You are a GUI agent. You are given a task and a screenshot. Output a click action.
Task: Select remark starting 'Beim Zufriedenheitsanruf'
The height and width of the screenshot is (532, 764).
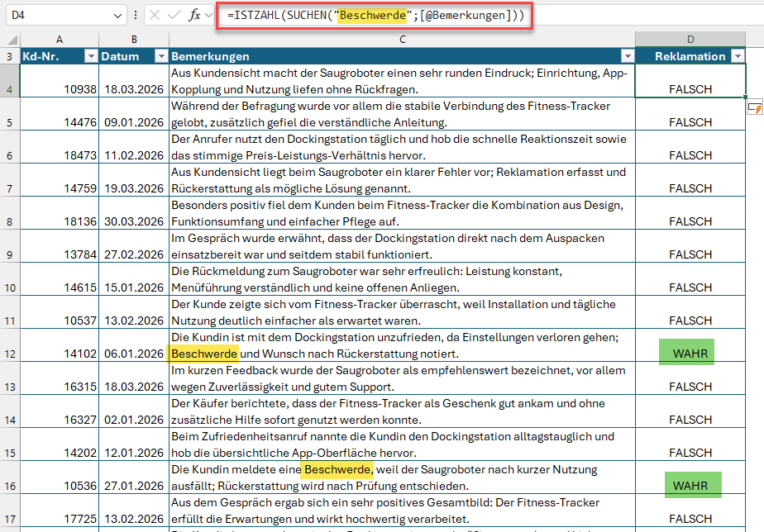[403, 444]
